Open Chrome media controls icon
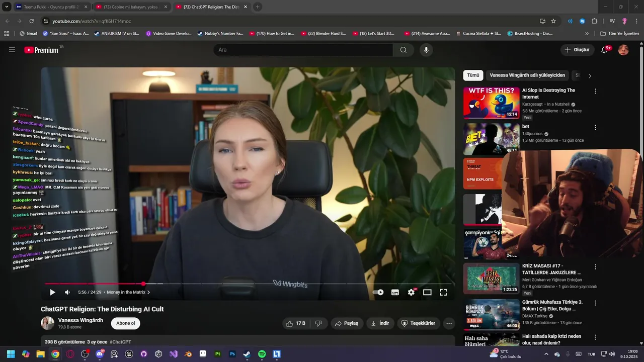The width and height of the screenshot is (644, 362). 612,21
